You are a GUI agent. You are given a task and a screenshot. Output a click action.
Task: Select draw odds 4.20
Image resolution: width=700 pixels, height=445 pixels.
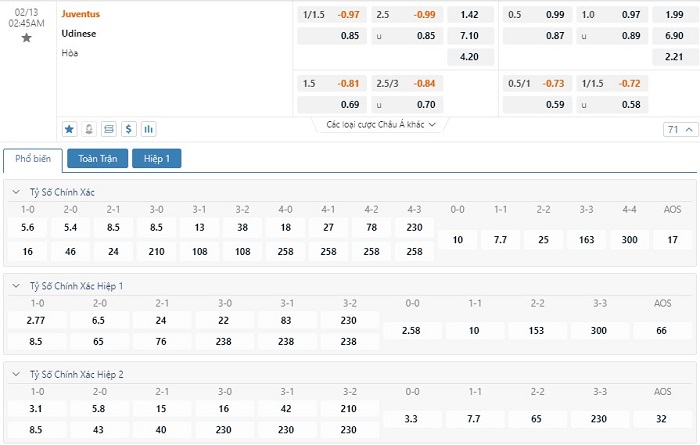coord(468,56)
